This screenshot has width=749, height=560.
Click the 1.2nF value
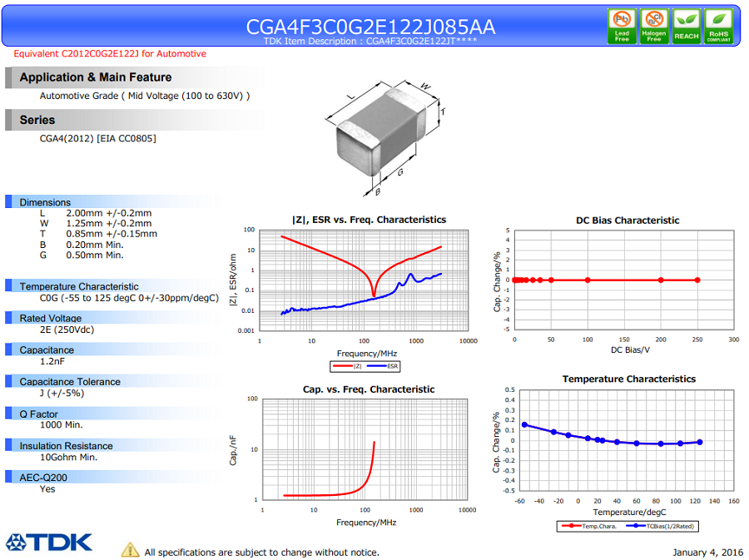[x=52, y=361]
